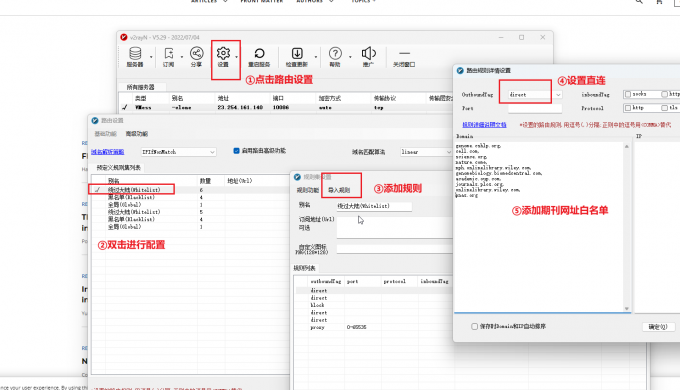This screenshot has width=680, height=390.
Task: Switch to the 基础功能 menu
Action: (x=106, y=134)
